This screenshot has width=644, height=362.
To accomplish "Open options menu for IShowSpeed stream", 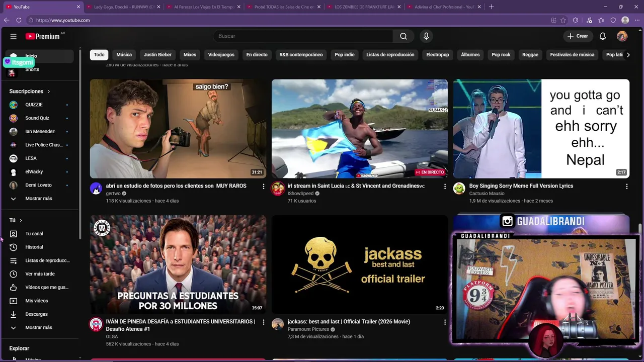I will (445, 186).
